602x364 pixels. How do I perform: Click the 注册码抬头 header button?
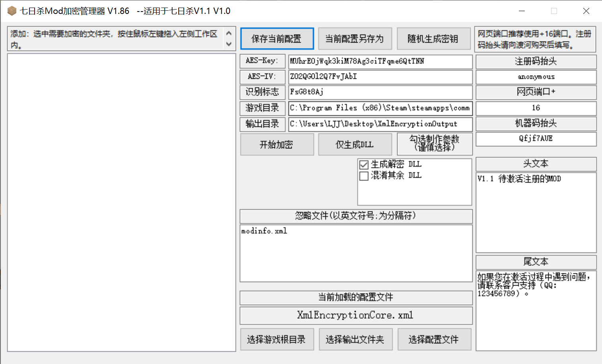coord(536,61)
